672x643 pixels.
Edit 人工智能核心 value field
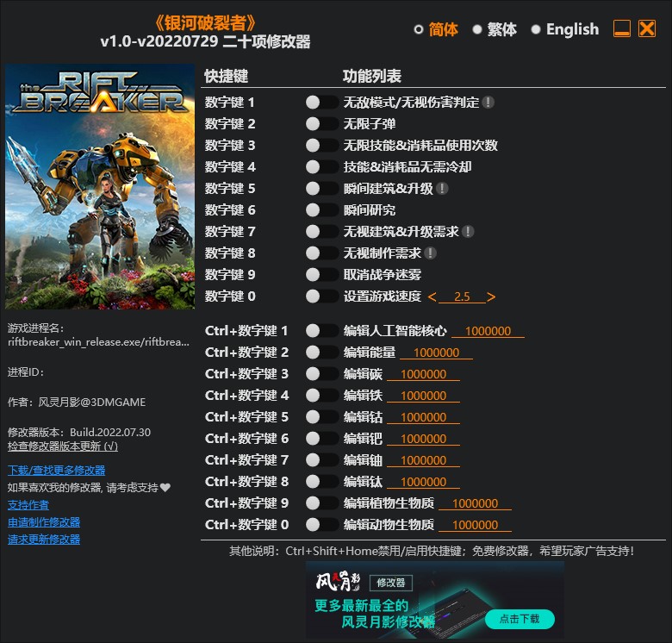[x=488, y=331]
